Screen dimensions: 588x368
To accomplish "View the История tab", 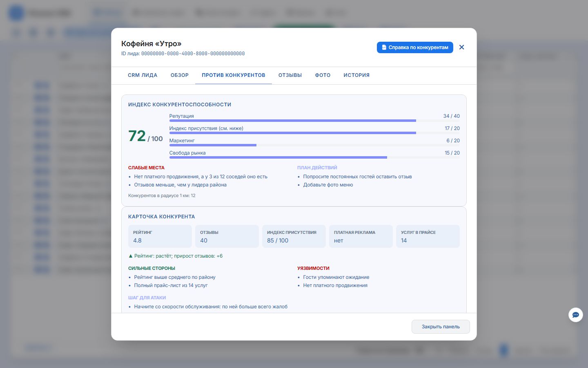I will [356, 75].
